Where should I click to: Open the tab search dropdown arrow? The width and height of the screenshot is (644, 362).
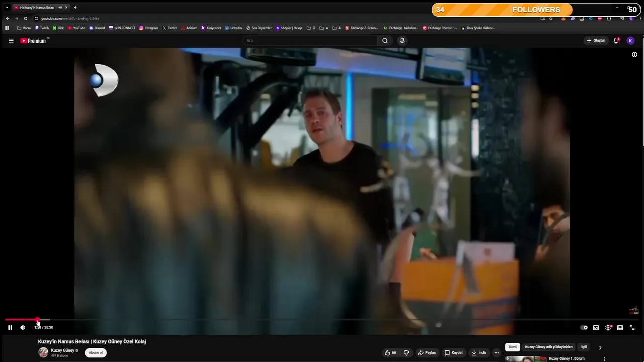pyautogui.click(x=7, y=7)
